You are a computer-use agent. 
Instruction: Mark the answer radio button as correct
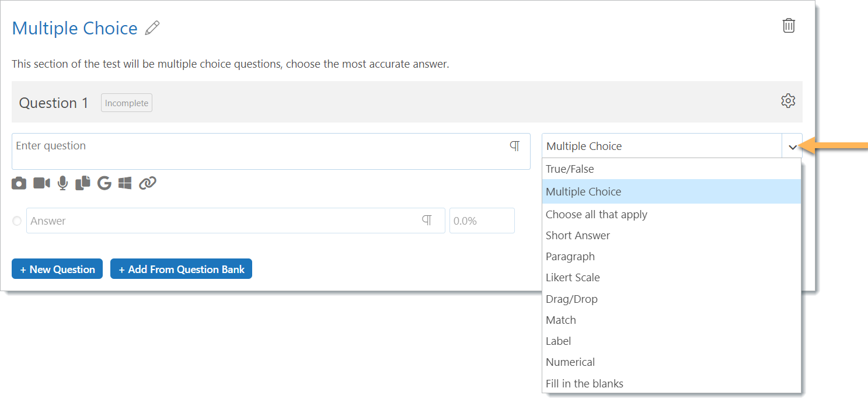17,221
